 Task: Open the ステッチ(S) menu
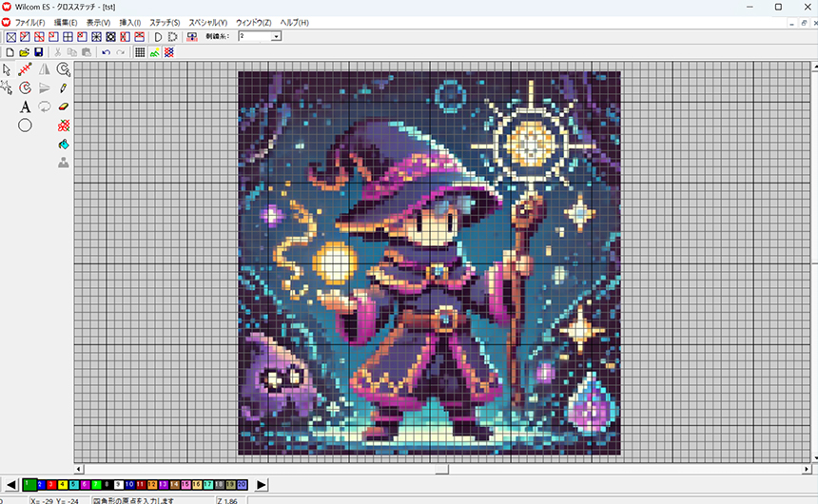165,22
